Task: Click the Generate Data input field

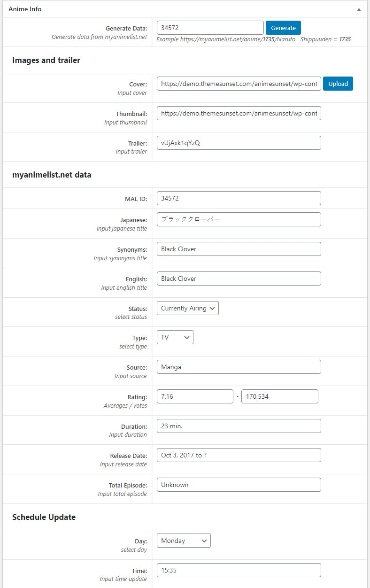Action: pyautogui.click(x=210, y=28)
